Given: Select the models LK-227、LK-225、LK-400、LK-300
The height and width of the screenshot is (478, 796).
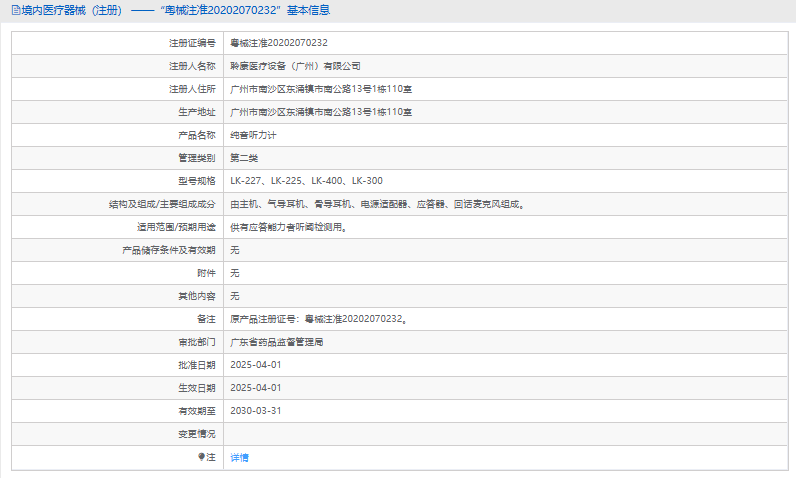Looking at the screenshot, I should 306,181.
